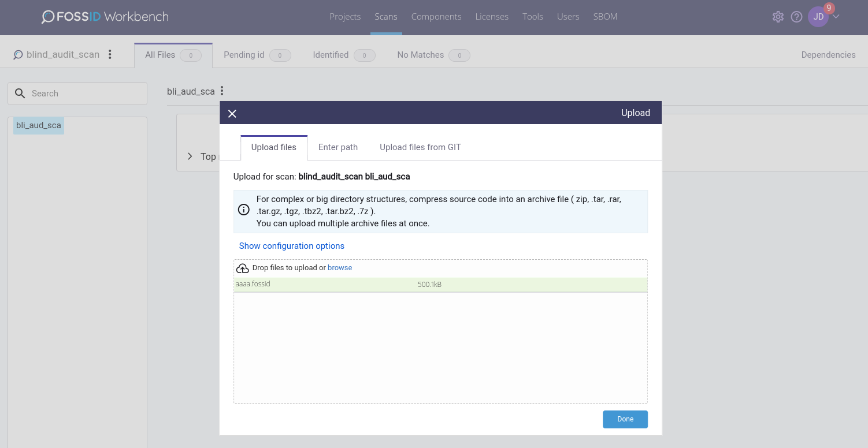Image resolution: width=868 pixels, height=448 pixels.
Task: Open the Components menu
Action: click(436, 17)
